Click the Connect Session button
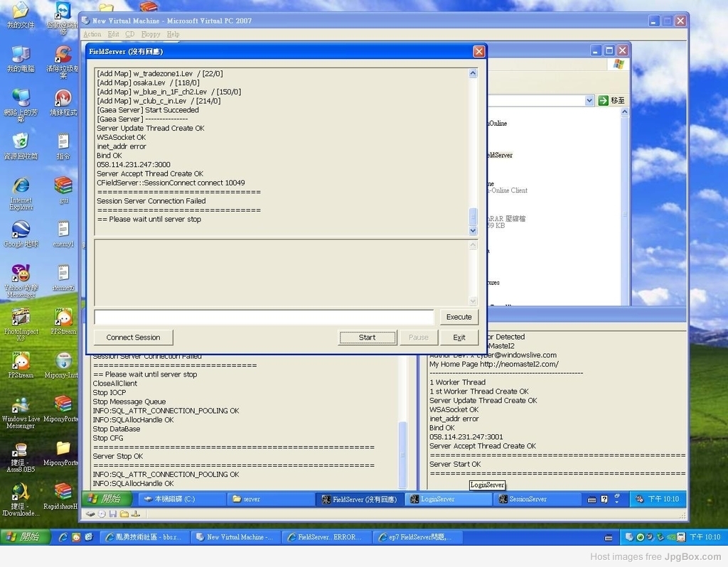The width and height of the screenshot is (728, 567). tap(133, 337)
